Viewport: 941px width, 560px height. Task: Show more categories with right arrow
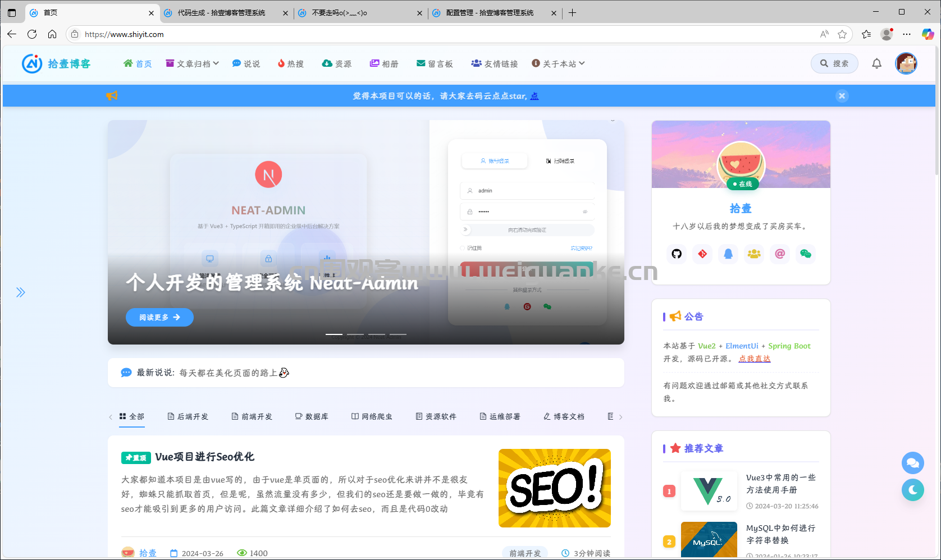point(620,417)
